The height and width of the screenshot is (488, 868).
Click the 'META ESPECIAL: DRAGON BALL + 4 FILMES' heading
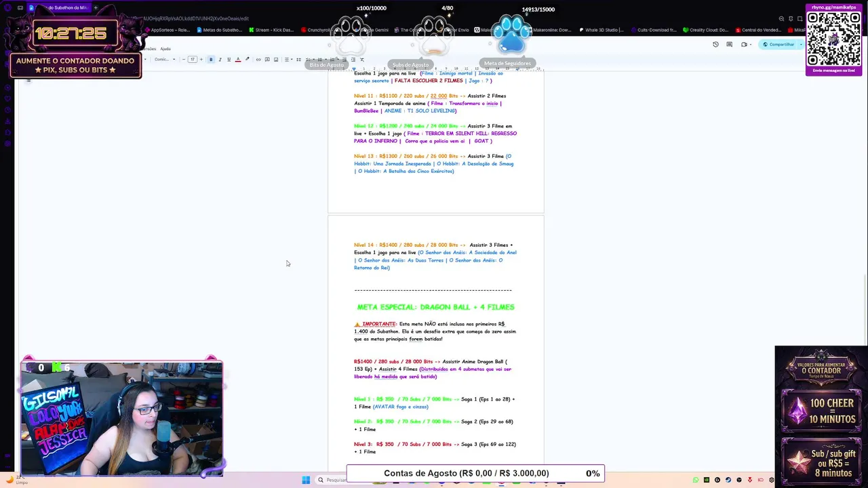[x=435, y=307]
